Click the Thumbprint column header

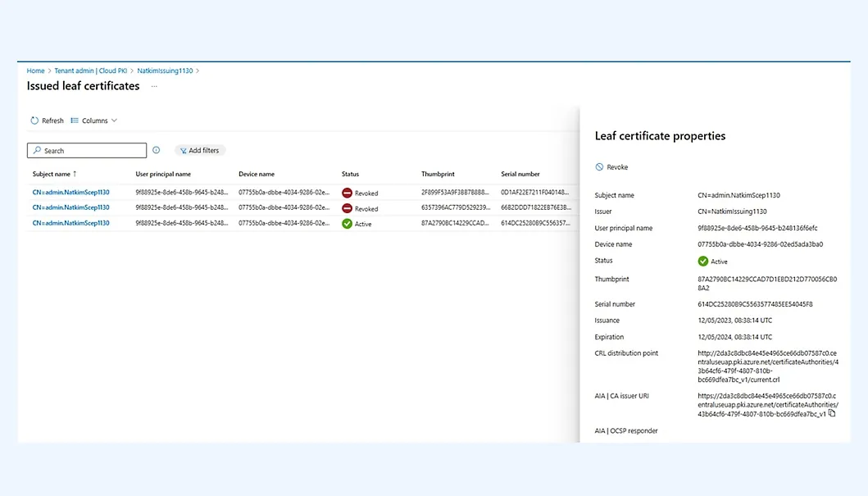click(x=438, y=174)
